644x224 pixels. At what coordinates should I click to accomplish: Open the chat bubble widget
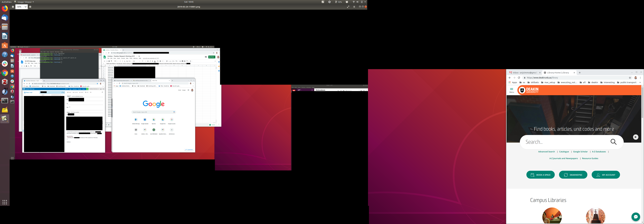pyautogui.click(x=636, y=217)
